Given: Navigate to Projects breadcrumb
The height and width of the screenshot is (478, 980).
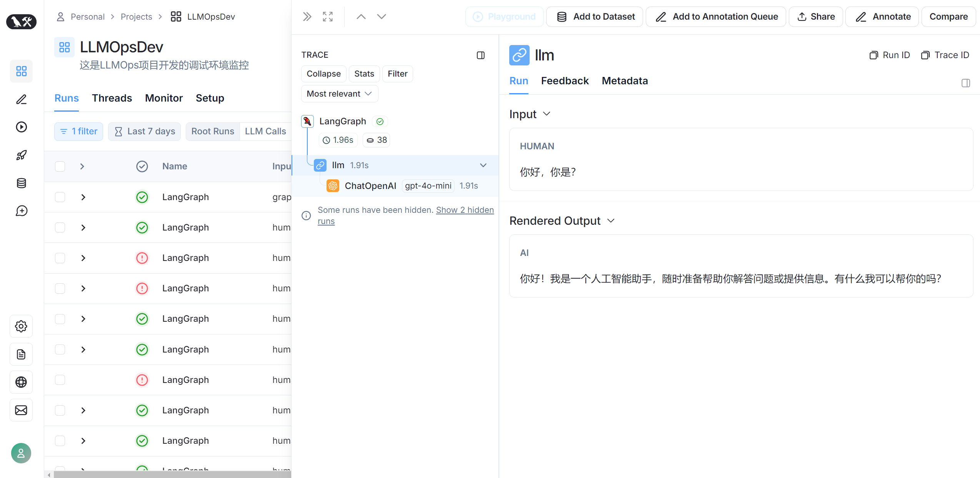Looking at the screenshot, I should (136, 17).
